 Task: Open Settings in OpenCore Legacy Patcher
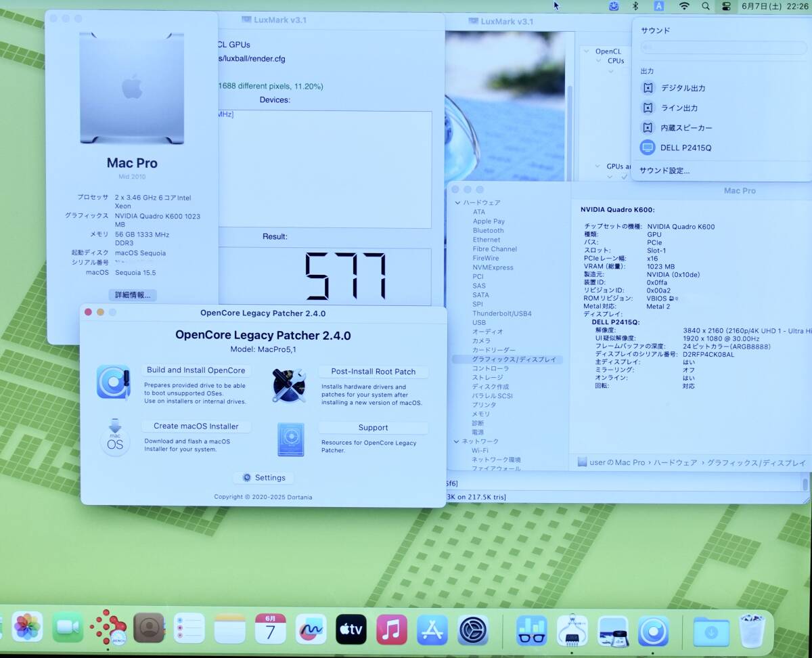(x=264, y=478)
